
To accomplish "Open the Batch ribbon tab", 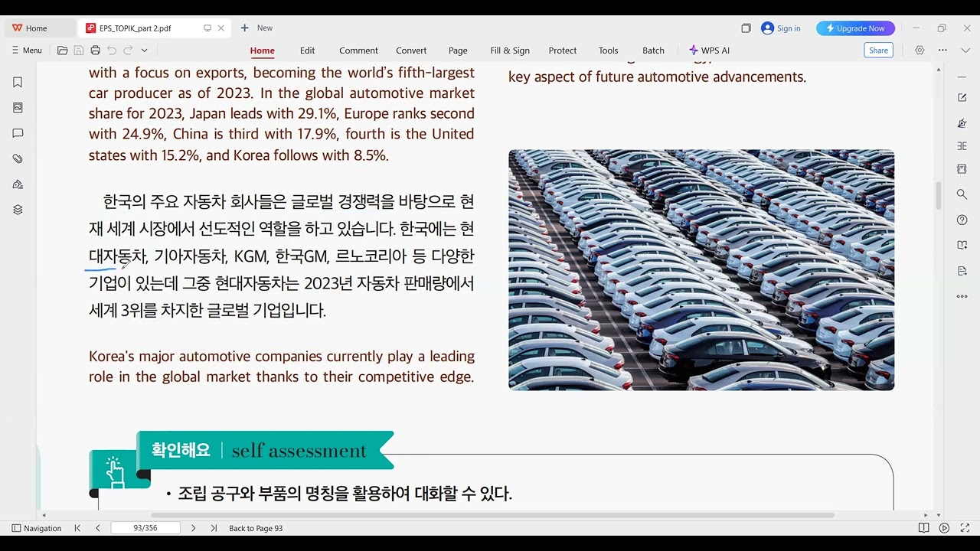I will coord(653,51).
